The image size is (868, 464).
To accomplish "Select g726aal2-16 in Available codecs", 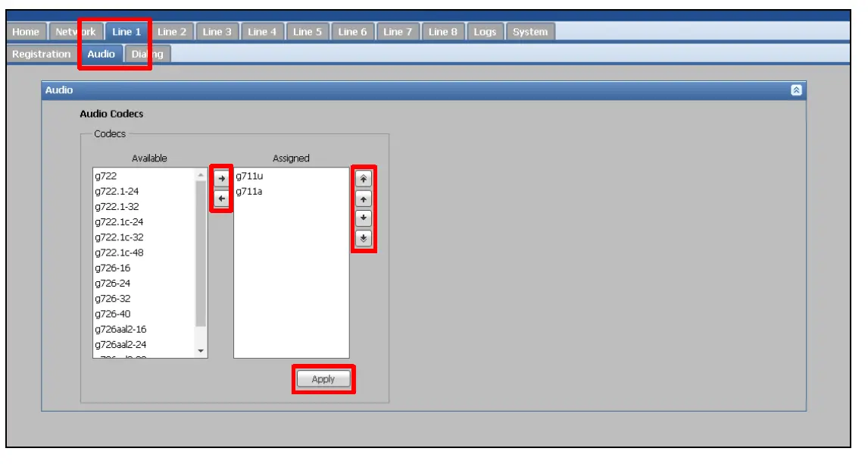I will pos(145,329).
